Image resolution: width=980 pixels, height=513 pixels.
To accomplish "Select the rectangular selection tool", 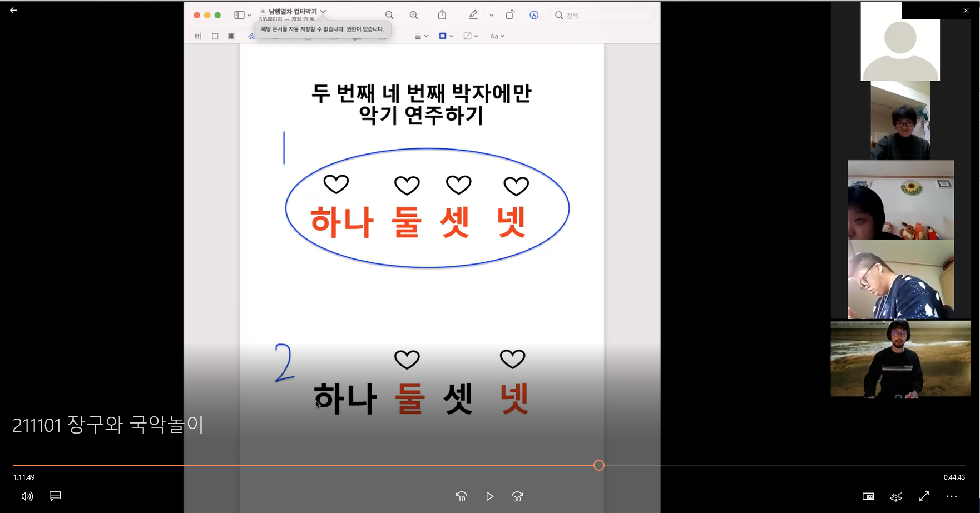I will click(x=215, y=36).
